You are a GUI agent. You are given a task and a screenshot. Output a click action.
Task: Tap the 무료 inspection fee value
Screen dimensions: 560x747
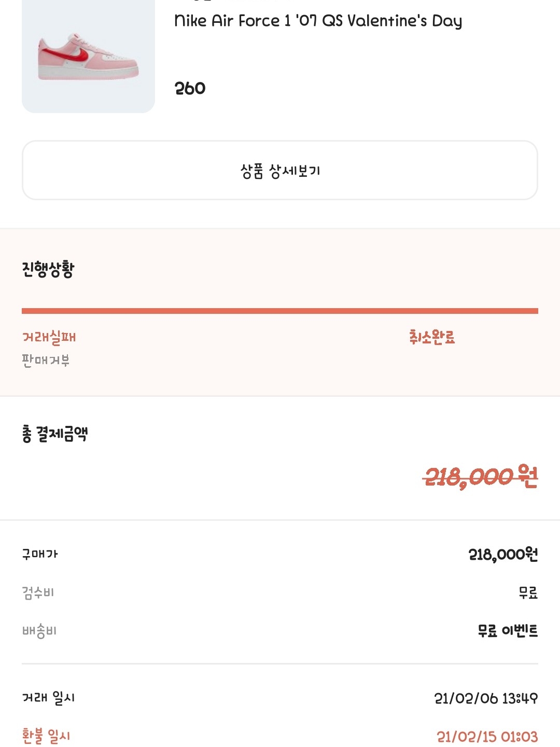[528, 592]
